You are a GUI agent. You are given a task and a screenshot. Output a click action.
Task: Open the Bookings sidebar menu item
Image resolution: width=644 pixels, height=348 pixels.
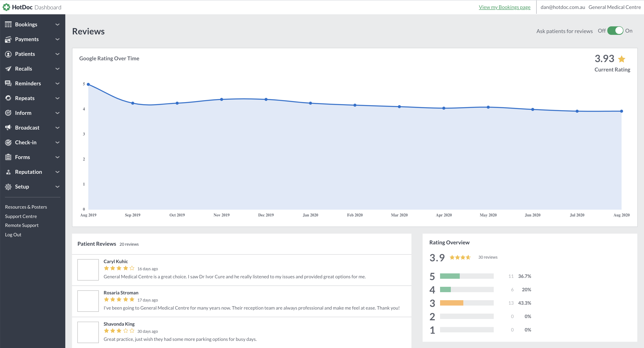point(32,25)
